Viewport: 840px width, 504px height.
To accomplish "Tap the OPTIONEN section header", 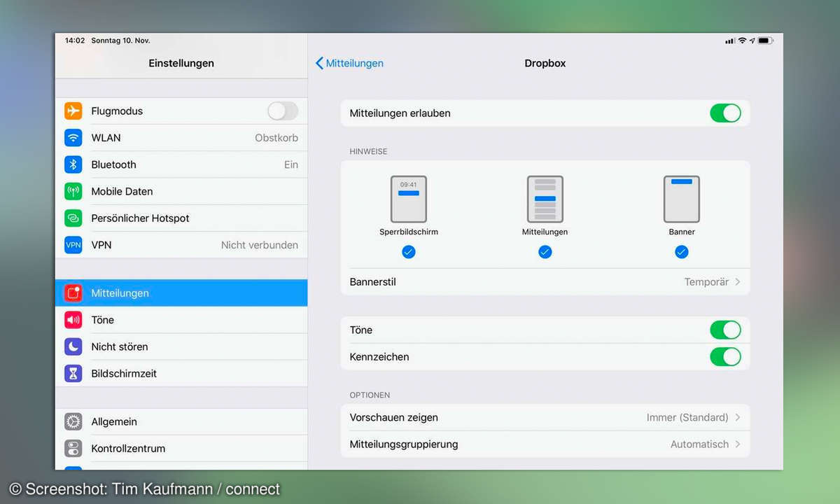I will click(x=370, y=395).
